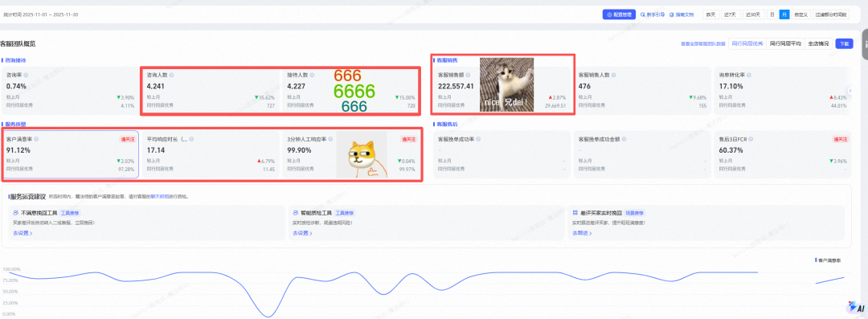Open the 指南文档 documentation link
The width and height of the screenshot is (868, 319).
pos(682,15)
